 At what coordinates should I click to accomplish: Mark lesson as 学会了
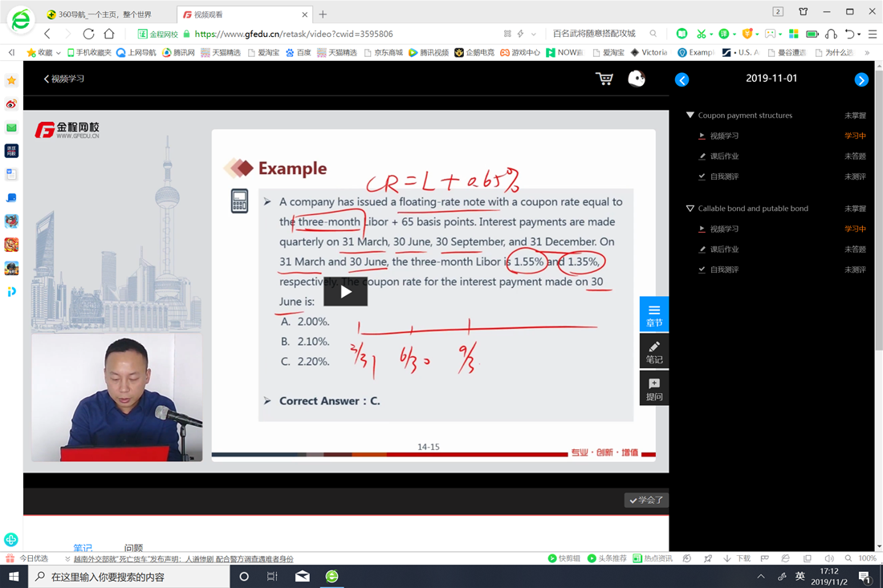tap(646, 501)
